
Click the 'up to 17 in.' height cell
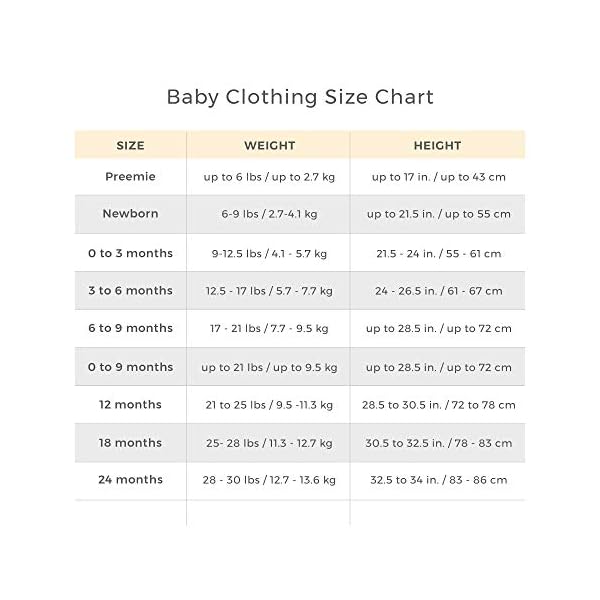pos(438,176)
